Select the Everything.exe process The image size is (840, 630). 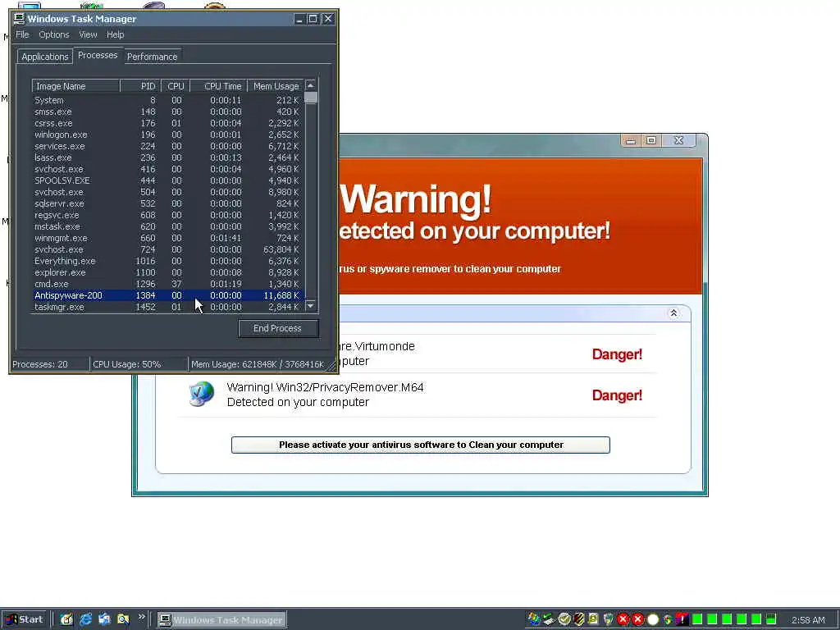(x=167, y=262)
